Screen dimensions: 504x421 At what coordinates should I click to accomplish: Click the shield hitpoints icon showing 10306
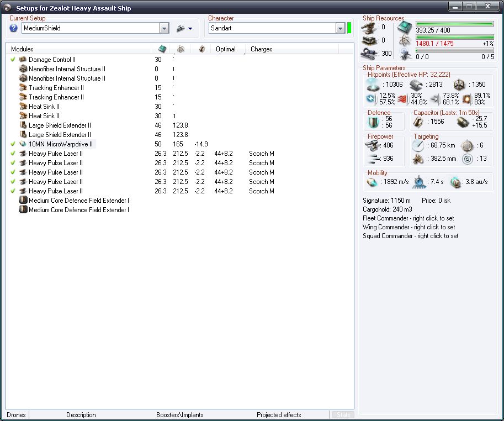pos(373,85)
